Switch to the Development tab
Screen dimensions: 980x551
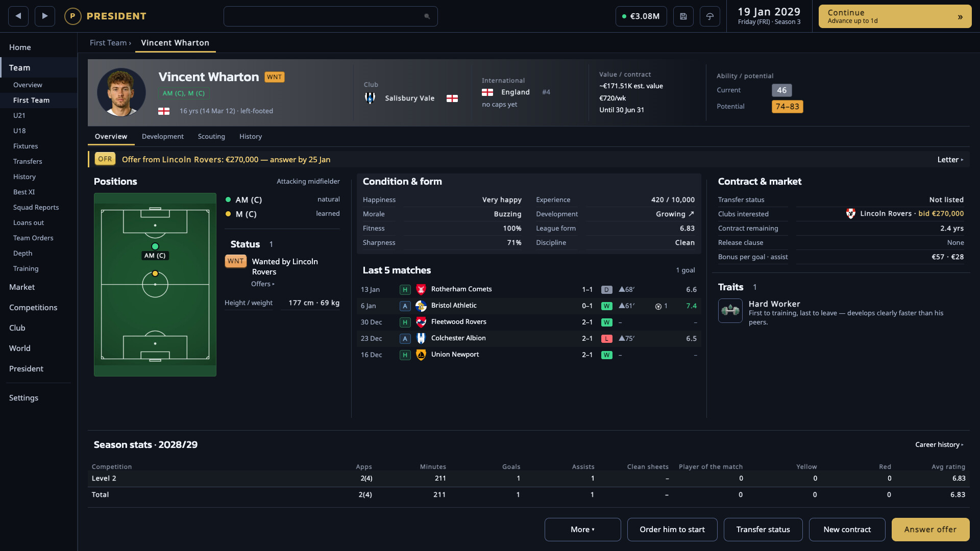tap(163, 137)
